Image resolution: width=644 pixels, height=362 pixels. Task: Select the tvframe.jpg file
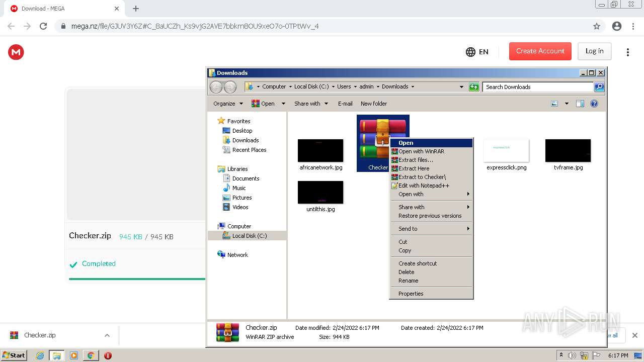click(x=568, y=155)
